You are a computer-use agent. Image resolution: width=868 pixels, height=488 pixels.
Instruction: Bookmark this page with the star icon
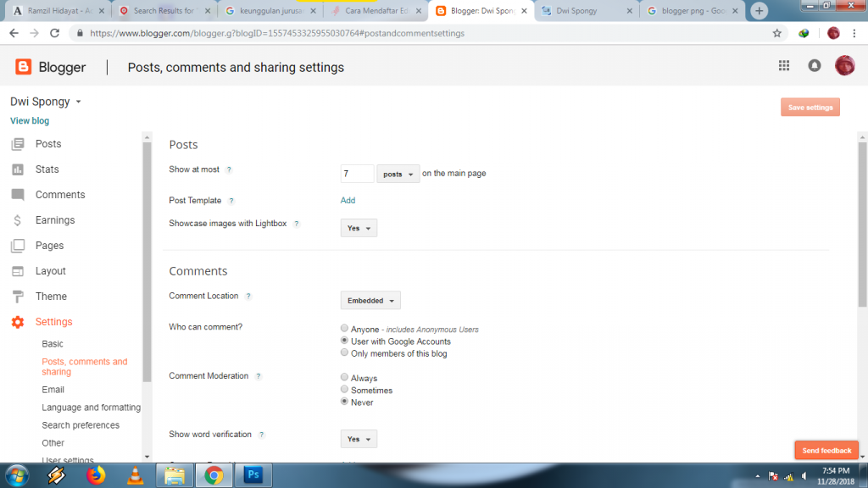coord(777,33)
